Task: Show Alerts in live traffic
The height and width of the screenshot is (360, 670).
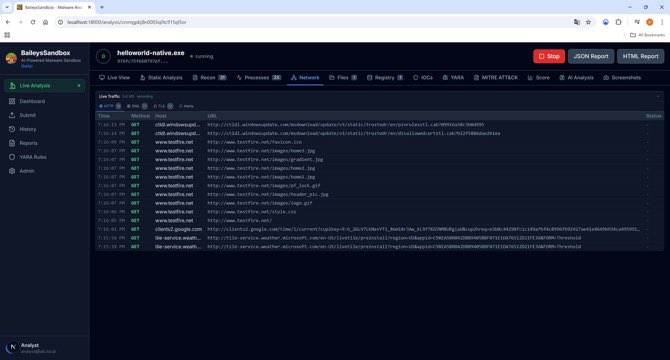Action: click(186, 106)
